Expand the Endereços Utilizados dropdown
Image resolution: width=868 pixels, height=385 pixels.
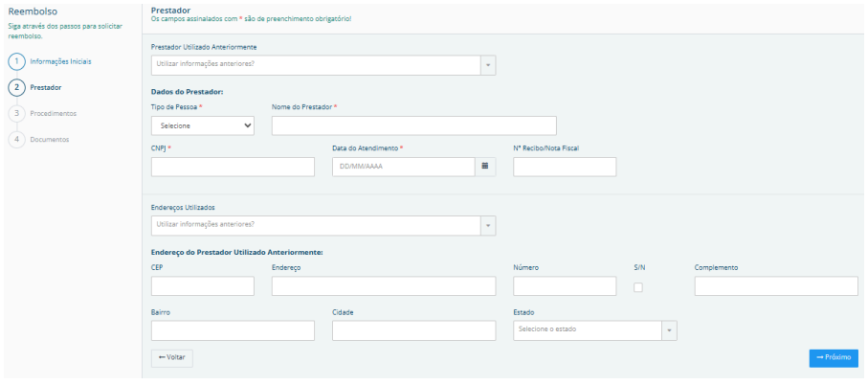488,225
